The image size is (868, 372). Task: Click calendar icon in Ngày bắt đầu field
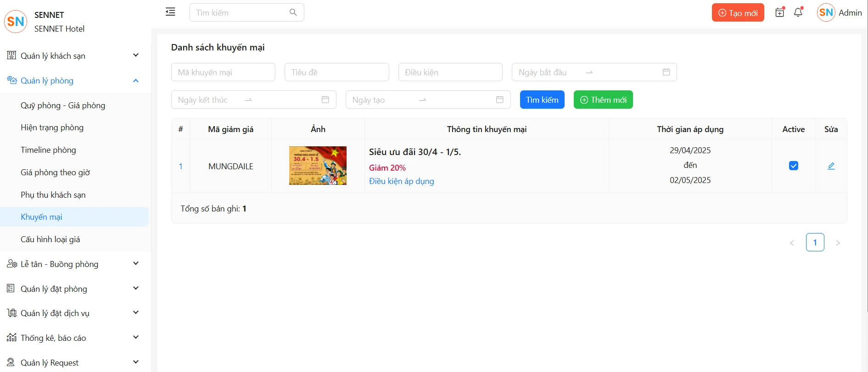(x=666, y=72)
